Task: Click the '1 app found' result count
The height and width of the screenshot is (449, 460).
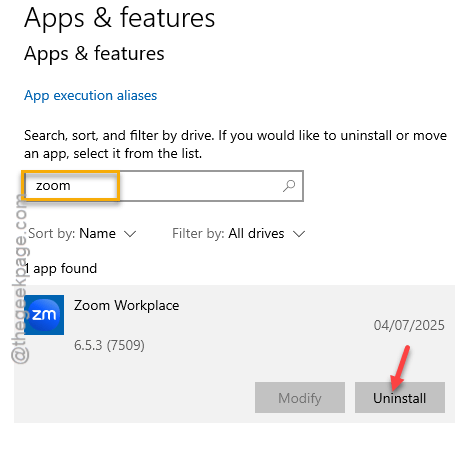Action: click(x=61, y=268)
